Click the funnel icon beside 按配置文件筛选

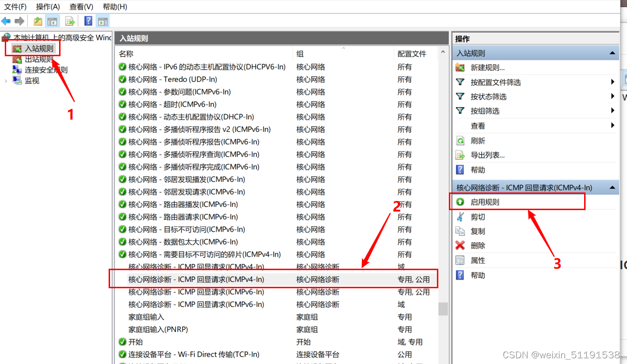[x=460, y=82]
